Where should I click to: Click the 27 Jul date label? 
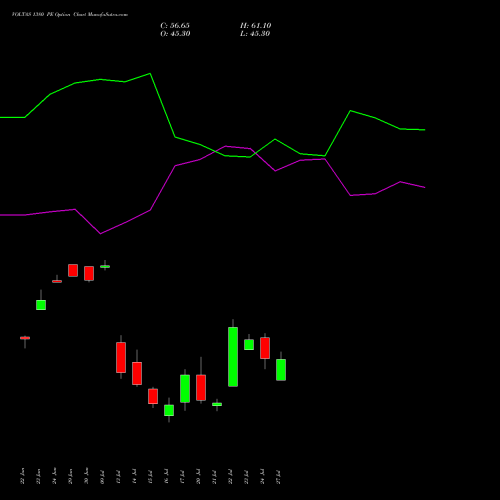tap(279, 477)
